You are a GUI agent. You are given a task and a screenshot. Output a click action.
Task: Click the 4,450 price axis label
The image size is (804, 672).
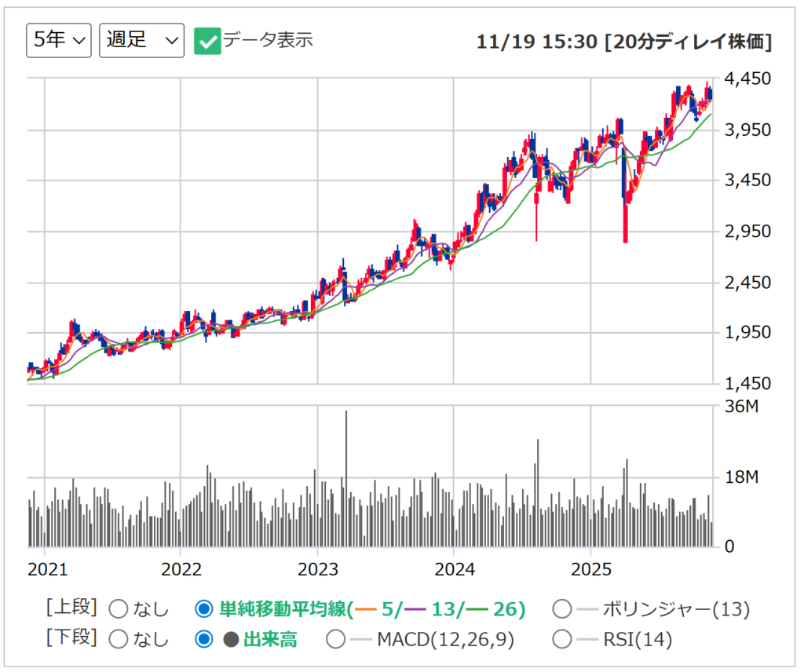pyautogui.click(x=747, y=79)
